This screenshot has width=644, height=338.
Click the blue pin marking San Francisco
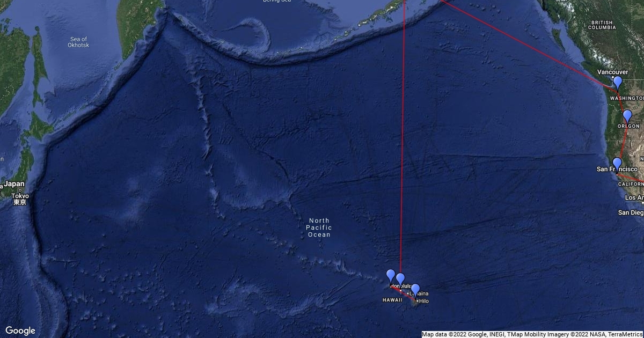pyautogui.click(x=617, y=164)
